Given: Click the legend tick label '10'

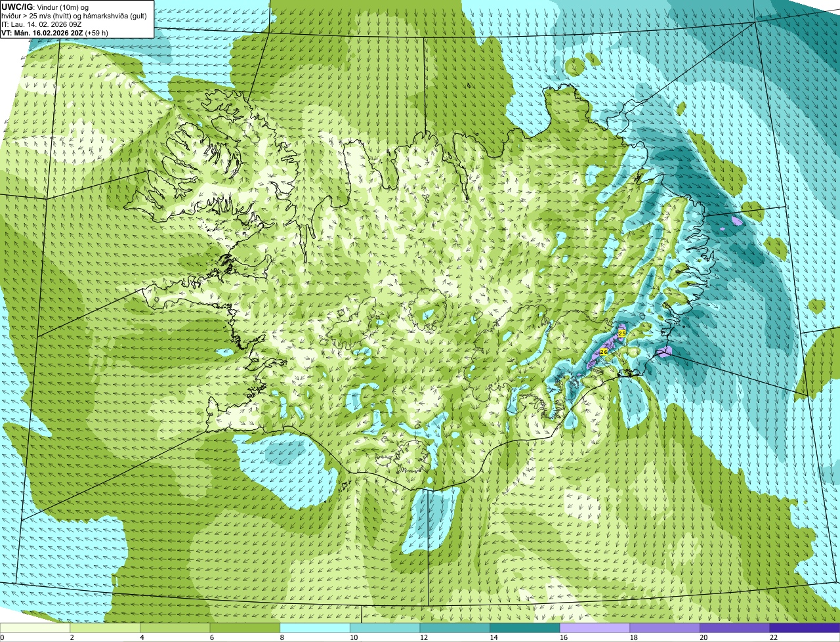Looking at the screenshot, I should tap(354, 637).
